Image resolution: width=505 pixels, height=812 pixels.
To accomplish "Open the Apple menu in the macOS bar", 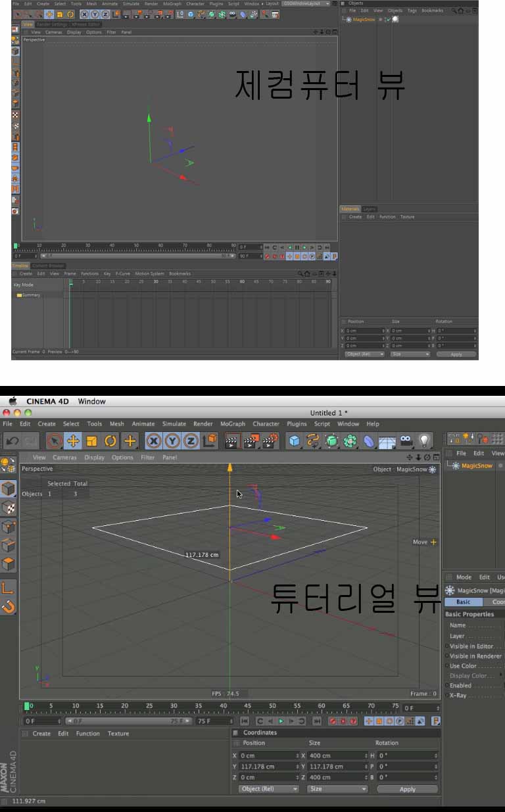I will tap(12, 401).
